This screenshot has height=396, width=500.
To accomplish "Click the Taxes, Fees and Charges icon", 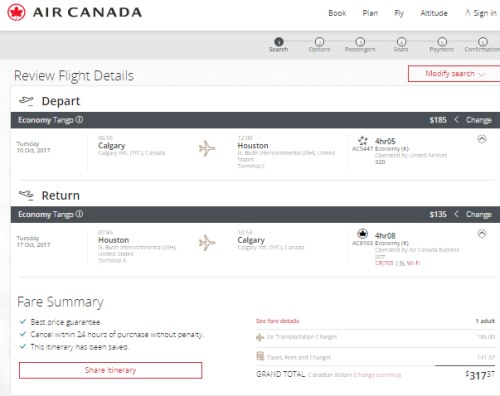I will (x=260, y=356).
